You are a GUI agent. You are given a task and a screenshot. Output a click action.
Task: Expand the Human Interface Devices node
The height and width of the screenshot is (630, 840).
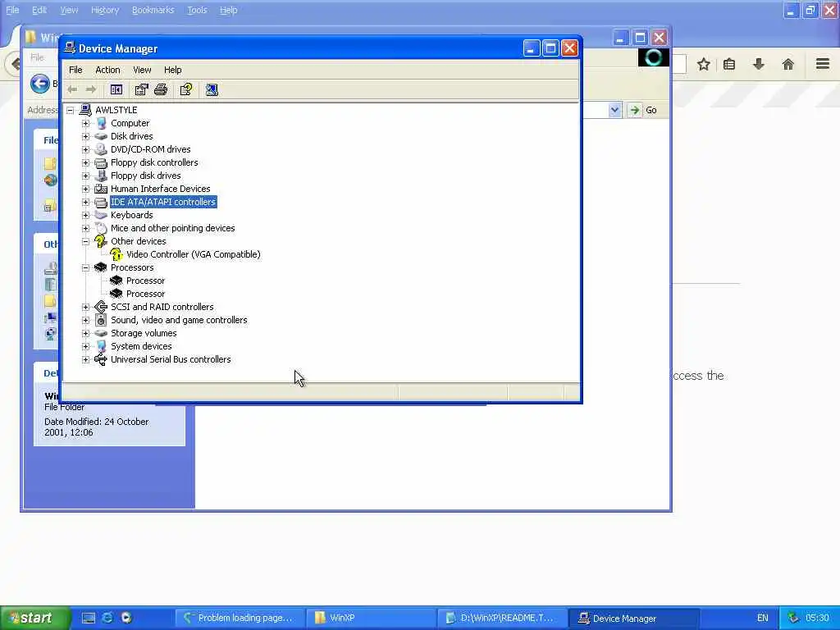point(85,189)
